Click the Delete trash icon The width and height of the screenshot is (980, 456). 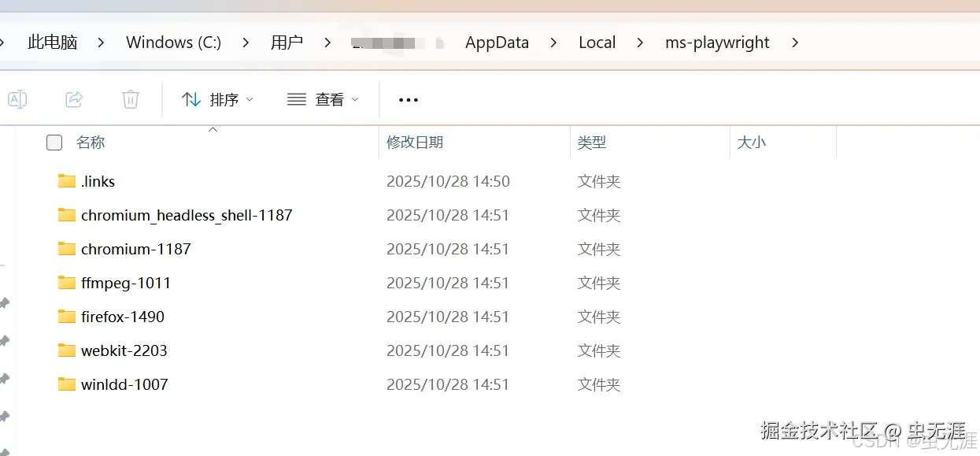131,98
